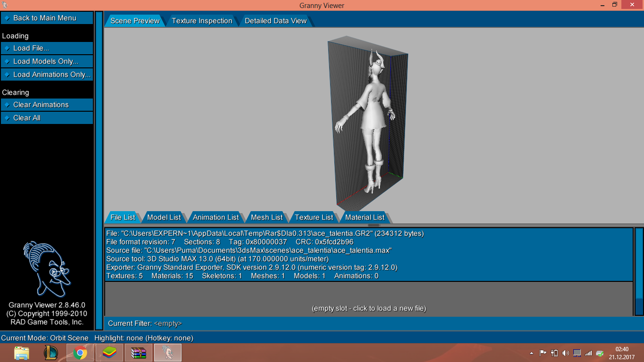
Task: Click the Clear All button
Action: pos(47,118)
